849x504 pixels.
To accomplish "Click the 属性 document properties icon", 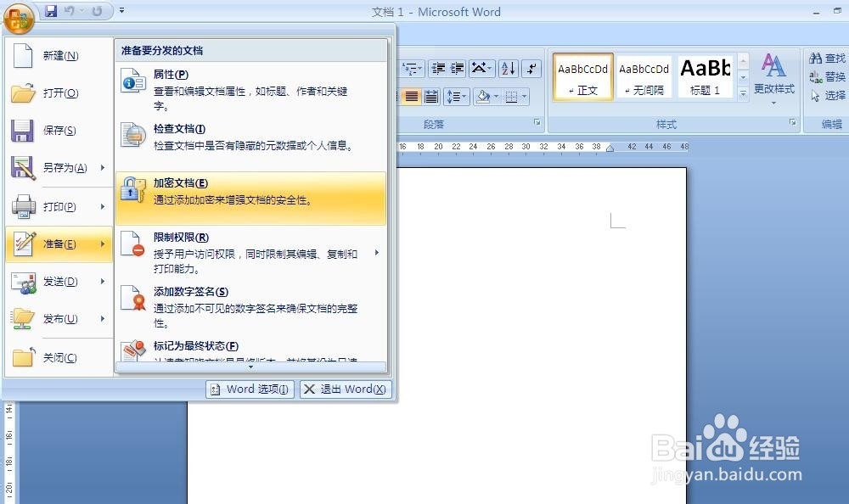I will coord(133,81).
